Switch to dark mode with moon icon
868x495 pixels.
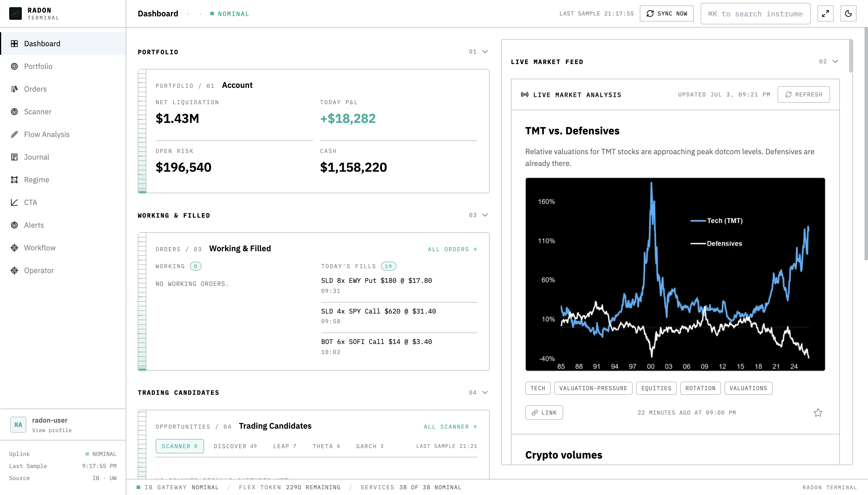pyautogui.click(x=848, y=13)
